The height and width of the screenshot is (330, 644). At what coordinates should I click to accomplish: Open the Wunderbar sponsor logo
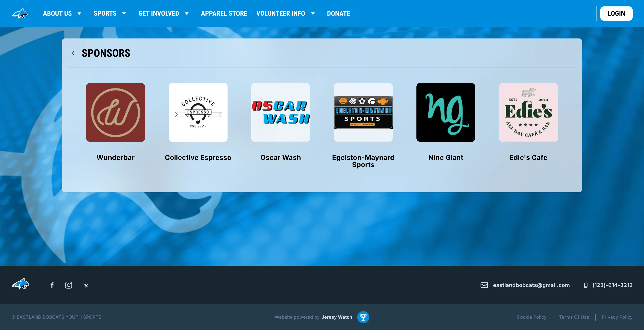pyautogui.click(x=116, y=113)
